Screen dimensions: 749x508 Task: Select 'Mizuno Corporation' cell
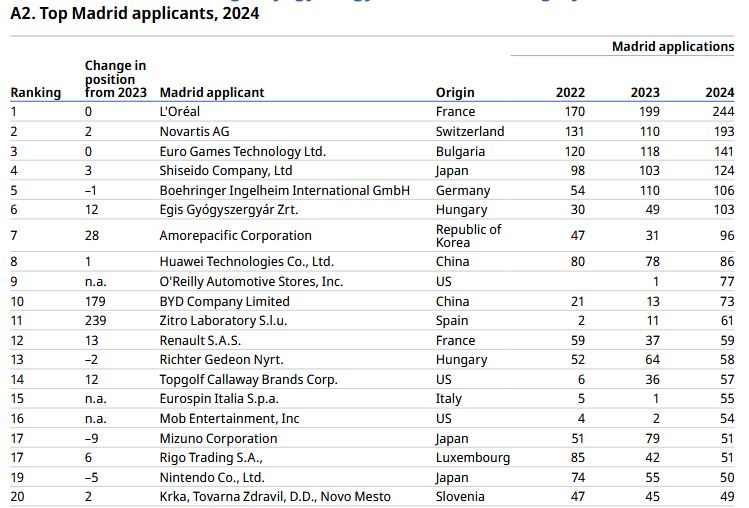218,439
